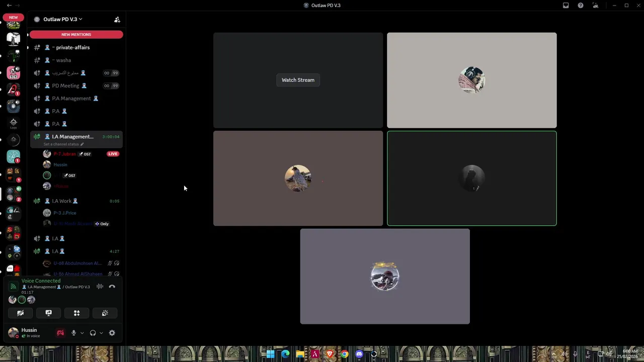
Task: Open microphone input options arrow
Action: point(82,333)
